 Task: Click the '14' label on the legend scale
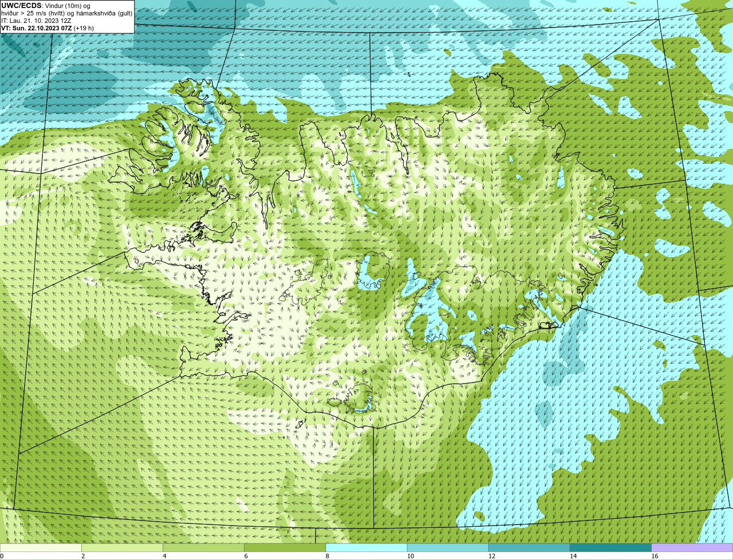(x=573, y=556)
